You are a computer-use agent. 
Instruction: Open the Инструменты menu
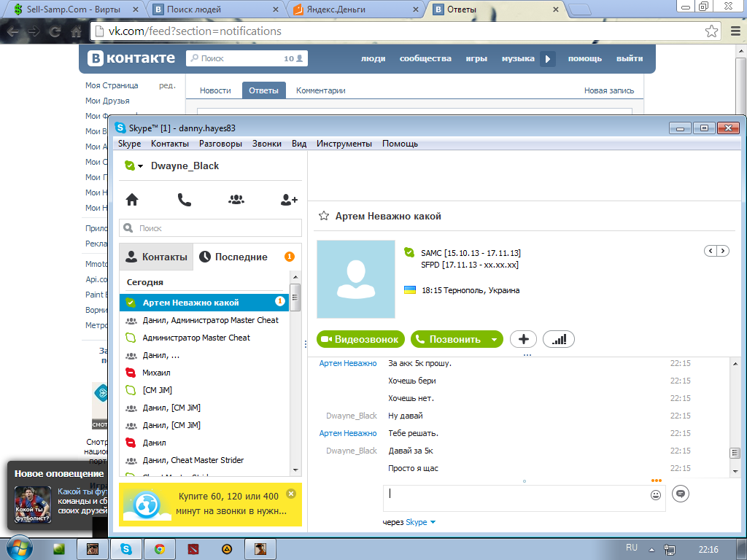point(344,144)
